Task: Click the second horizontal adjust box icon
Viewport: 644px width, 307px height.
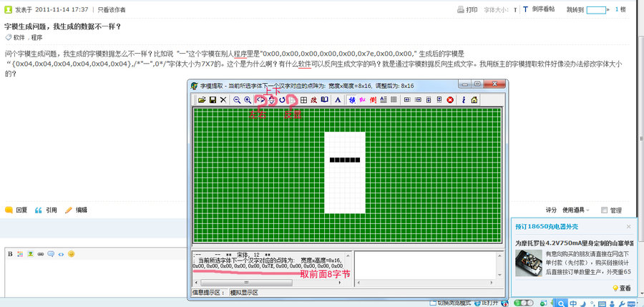Action: tap(418, 100)
